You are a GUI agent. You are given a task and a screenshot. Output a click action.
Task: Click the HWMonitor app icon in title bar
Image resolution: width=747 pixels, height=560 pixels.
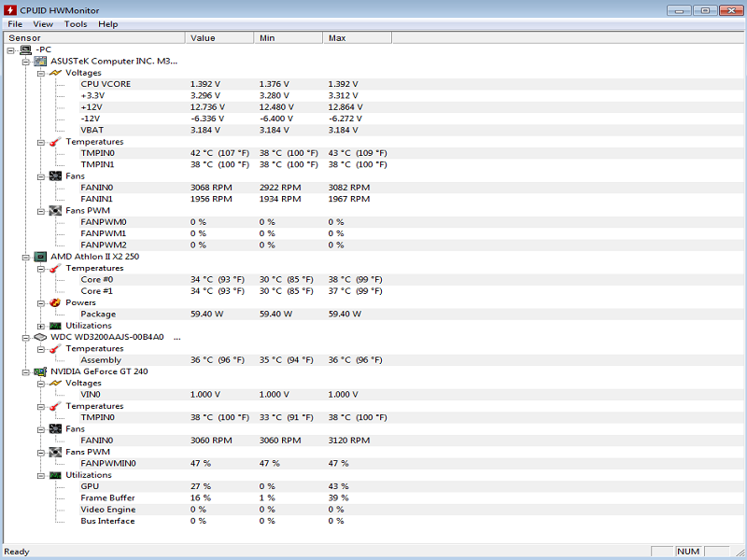(x=9, y=9)
